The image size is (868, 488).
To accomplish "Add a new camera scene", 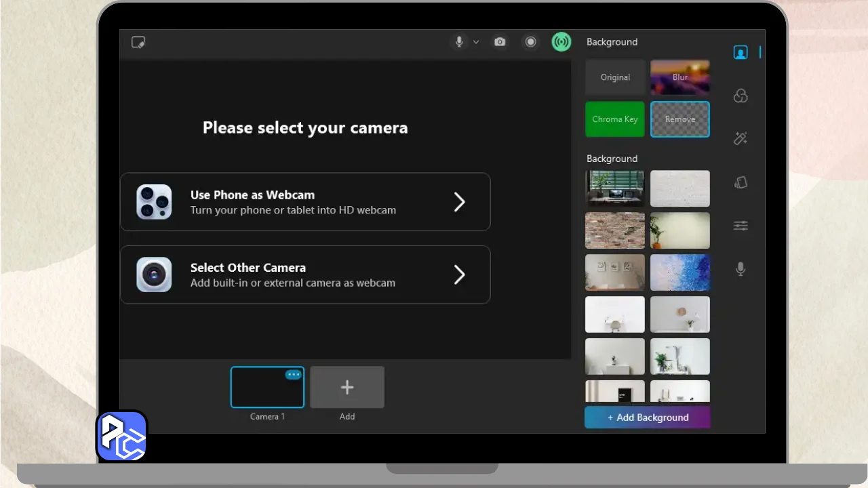I will 347,388.
